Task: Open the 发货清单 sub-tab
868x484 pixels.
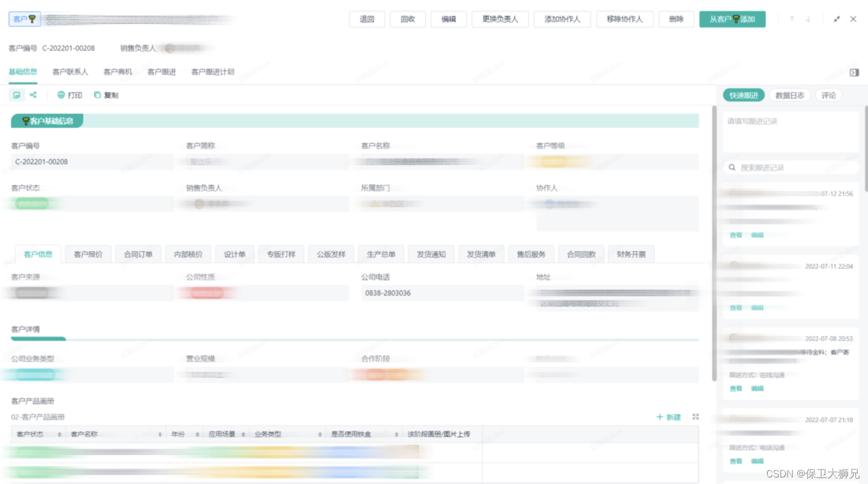Action: point(481,255)
